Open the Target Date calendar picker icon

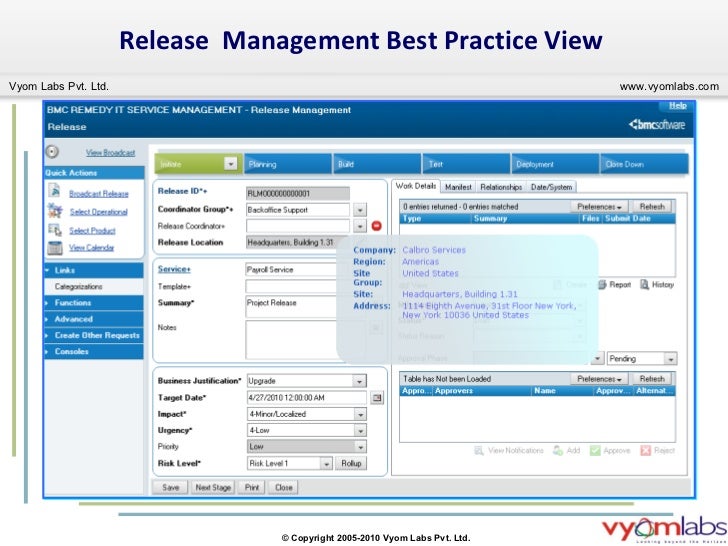coord(377,398)
